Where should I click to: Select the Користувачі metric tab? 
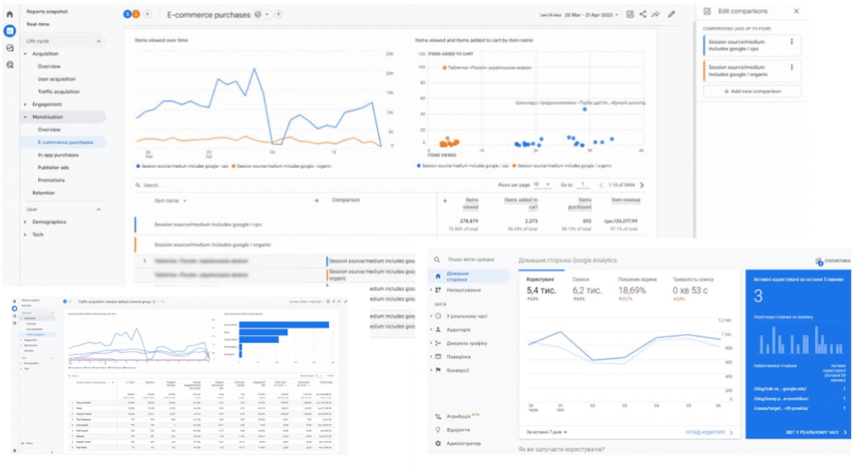[542, 287]
